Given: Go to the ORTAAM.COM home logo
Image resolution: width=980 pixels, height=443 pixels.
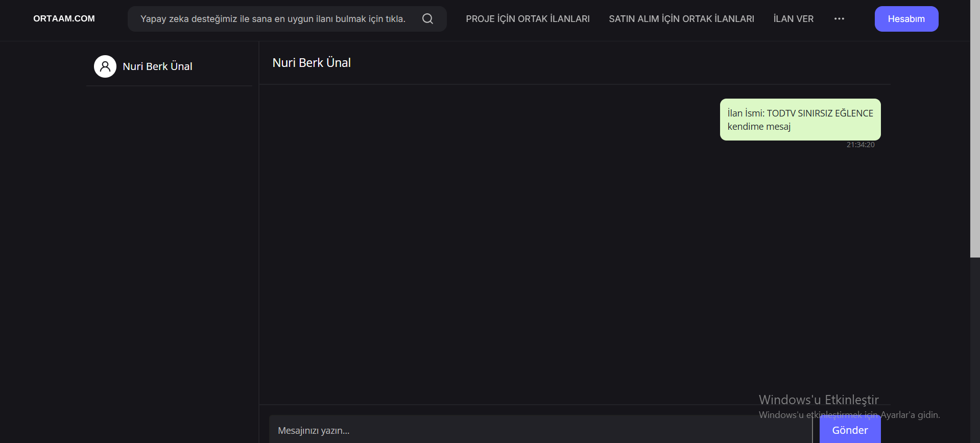Looking at the screenshot, I should pyautogui.click(x=64, y=19).
